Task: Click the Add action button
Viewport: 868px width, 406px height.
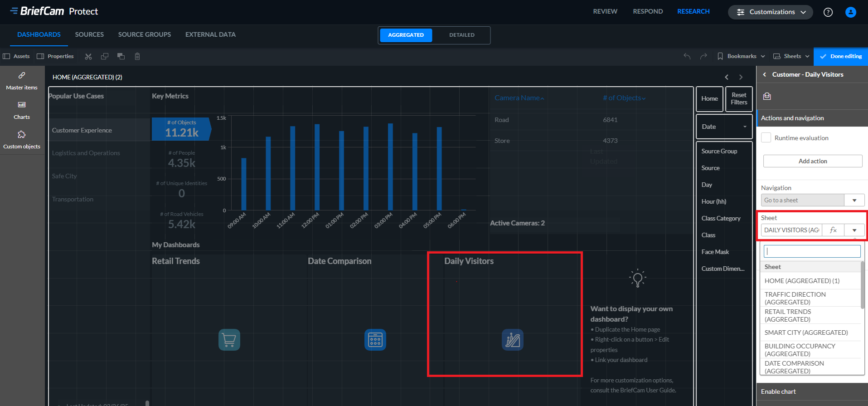Action: click(x=813, y=161)
